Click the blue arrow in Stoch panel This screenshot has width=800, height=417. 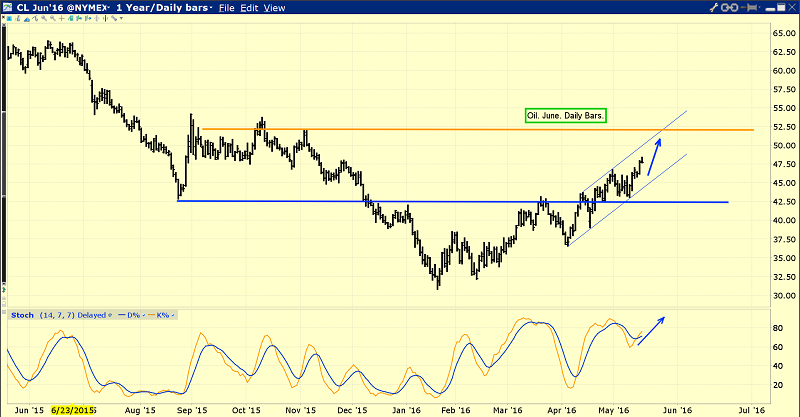650,330
